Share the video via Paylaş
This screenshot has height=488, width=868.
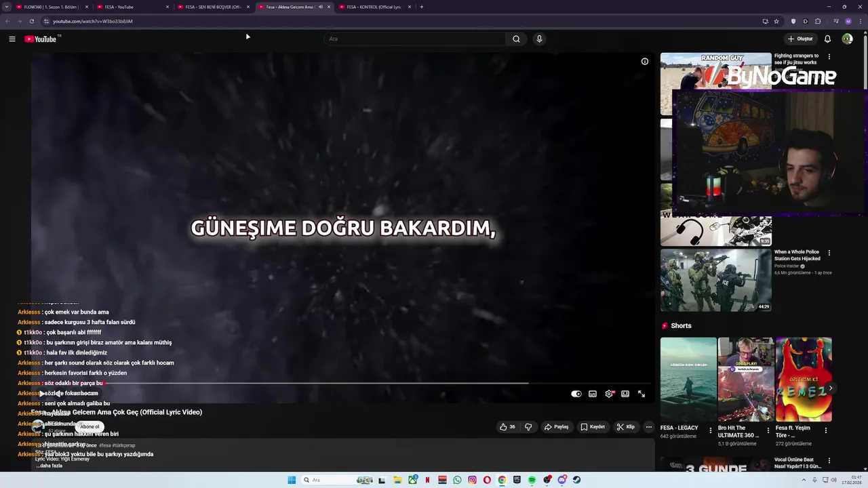point(557,427)
